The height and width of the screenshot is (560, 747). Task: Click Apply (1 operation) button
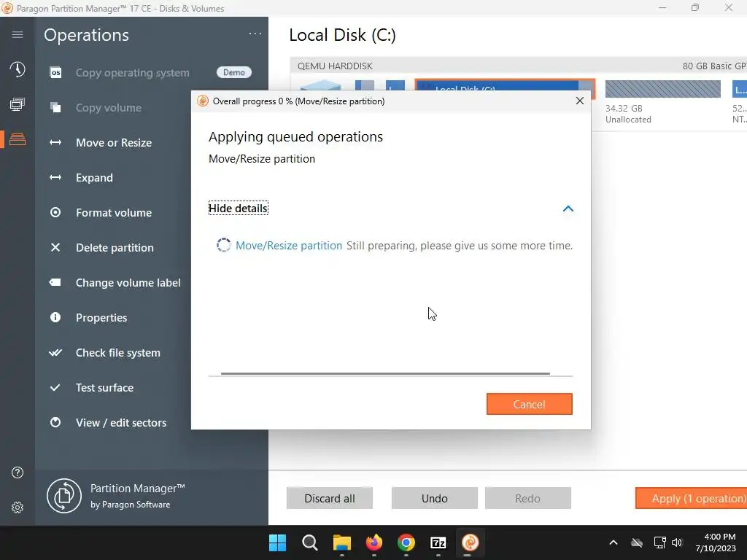692,498
